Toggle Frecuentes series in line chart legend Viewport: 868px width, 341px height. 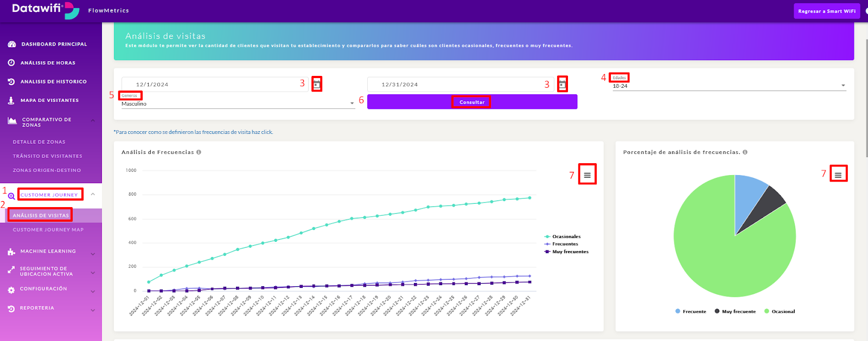click(561, 244)
